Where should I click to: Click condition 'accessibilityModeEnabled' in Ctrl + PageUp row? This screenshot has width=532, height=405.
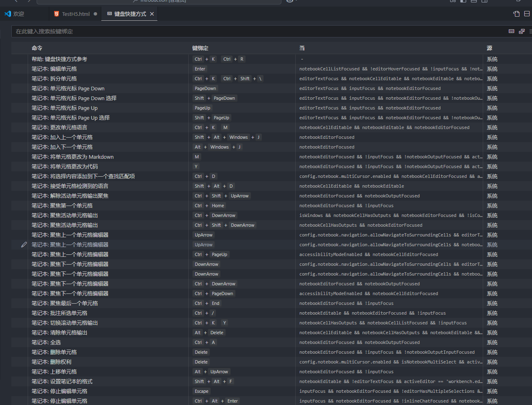(x=368, y=254)
